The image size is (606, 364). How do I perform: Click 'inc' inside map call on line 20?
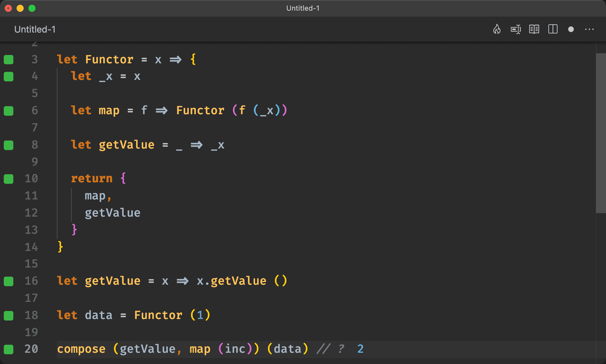[235, 349]
